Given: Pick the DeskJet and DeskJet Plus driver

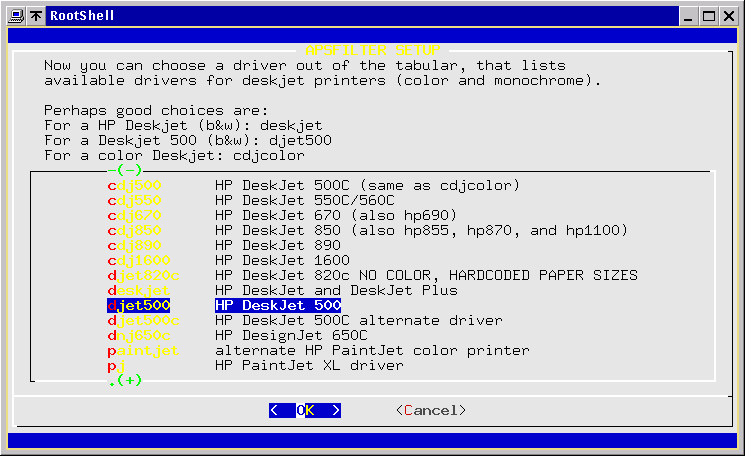Looking at the screenshot, I should click(138, 290).
